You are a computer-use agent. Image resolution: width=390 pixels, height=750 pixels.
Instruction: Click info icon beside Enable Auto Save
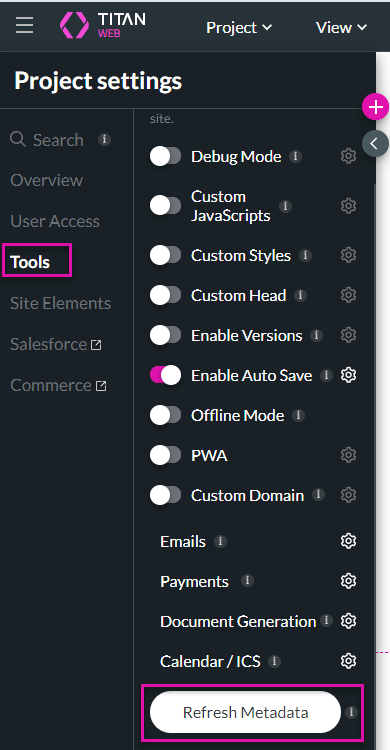click(x=326, y=375)
